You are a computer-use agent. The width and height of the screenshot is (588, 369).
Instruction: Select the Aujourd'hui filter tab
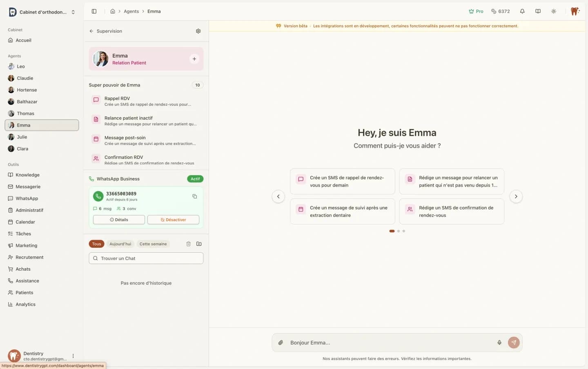click(x=120, y=244)
